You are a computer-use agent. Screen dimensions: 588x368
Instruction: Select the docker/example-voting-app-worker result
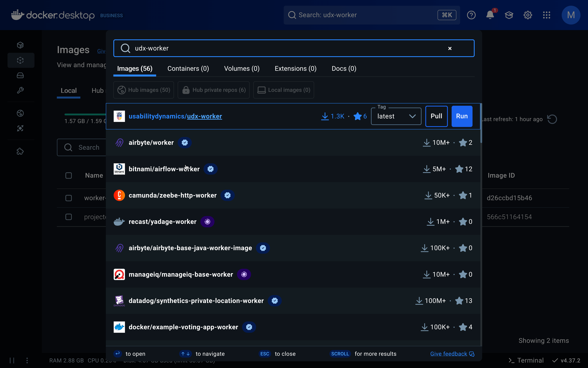tap(293, 327)
